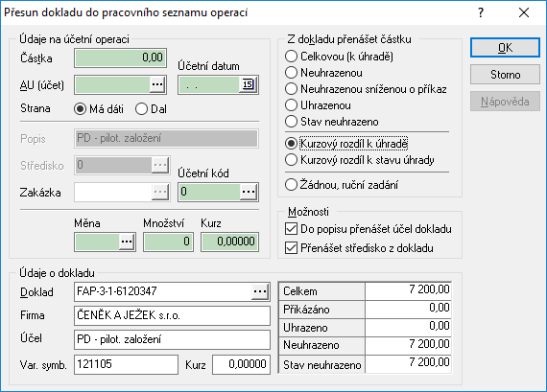Click the Množství quantity field
Image resolution: width=547 pixels, height=392 pixels.
[168, 242]
